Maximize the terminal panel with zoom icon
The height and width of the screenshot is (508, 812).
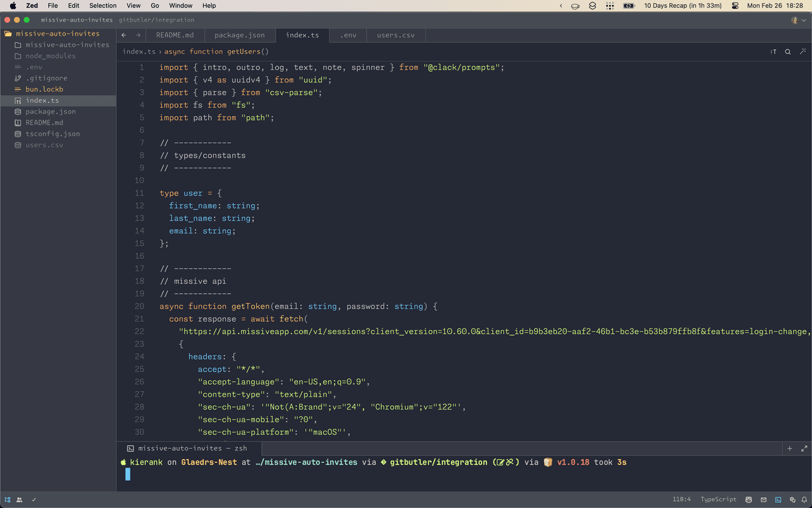point(804,448)
